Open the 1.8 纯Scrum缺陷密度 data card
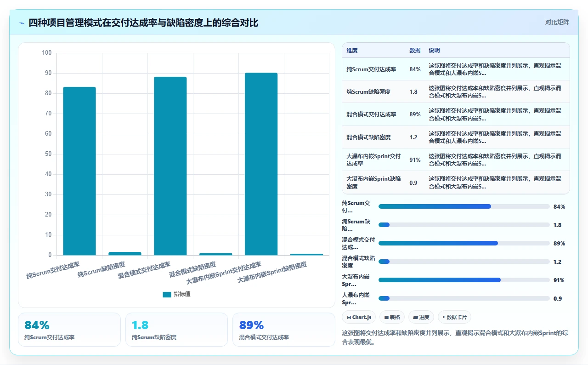This screenshot has width=588, height=365. [176, 330]
